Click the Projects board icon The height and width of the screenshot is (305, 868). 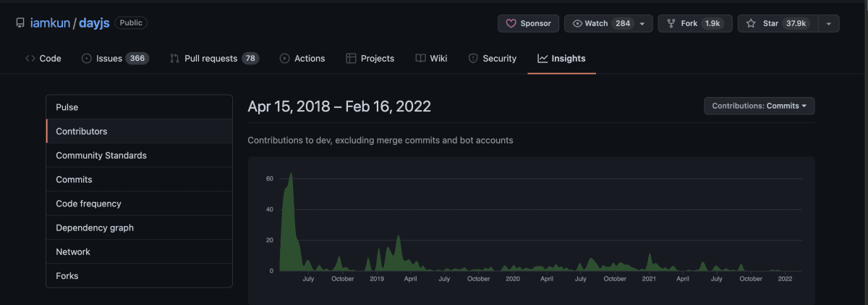click(351, 59)
